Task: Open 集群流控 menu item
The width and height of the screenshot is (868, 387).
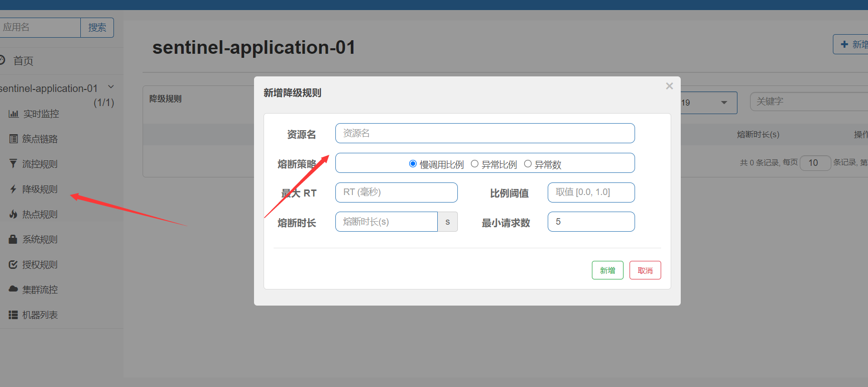Action: (x=40, y=289)
